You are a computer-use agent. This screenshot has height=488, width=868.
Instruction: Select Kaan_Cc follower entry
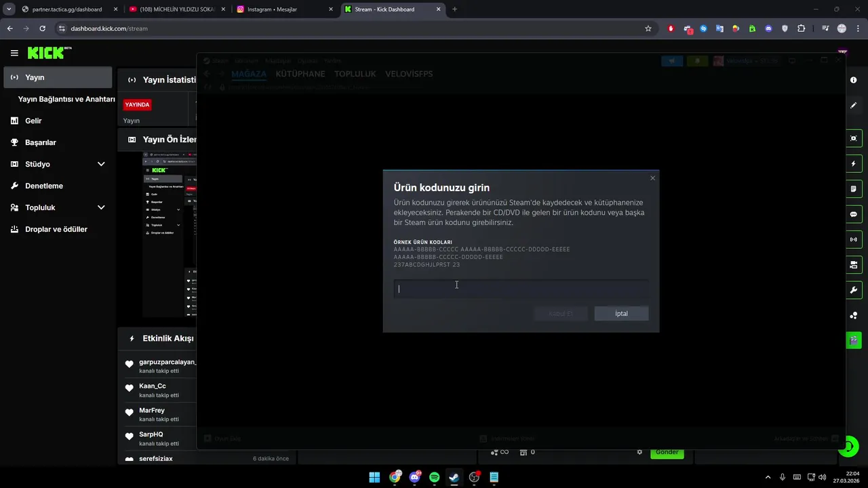click(x=161, y=390)
